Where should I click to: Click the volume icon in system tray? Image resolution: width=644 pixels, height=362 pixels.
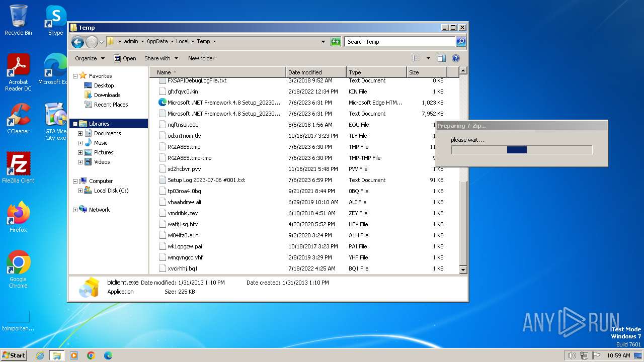coord(572,355)
